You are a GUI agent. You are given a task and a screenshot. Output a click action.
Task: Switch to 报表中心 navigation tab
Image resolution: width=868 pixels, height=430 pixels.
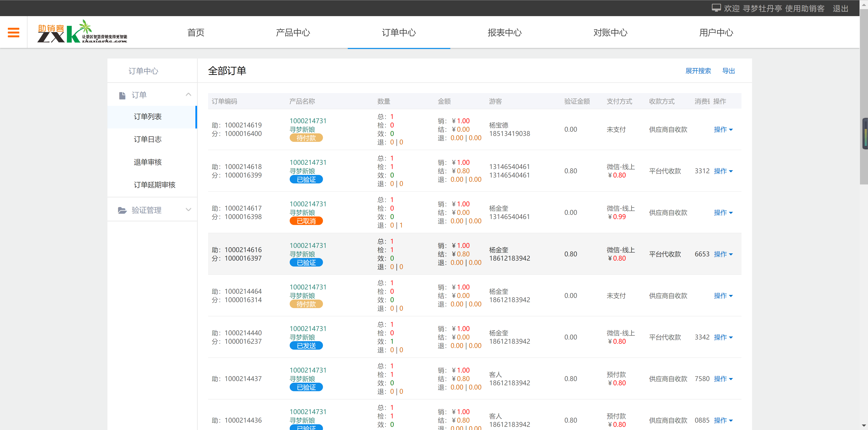coord(504,33)
